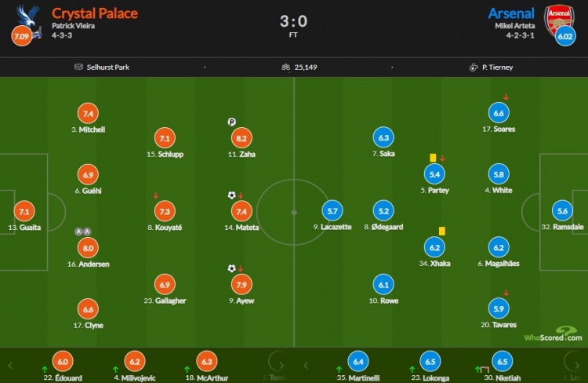The image size is (588, 383).
Task: Click the Selhurst Park stadium icon
Action: (x=78, y=67)
